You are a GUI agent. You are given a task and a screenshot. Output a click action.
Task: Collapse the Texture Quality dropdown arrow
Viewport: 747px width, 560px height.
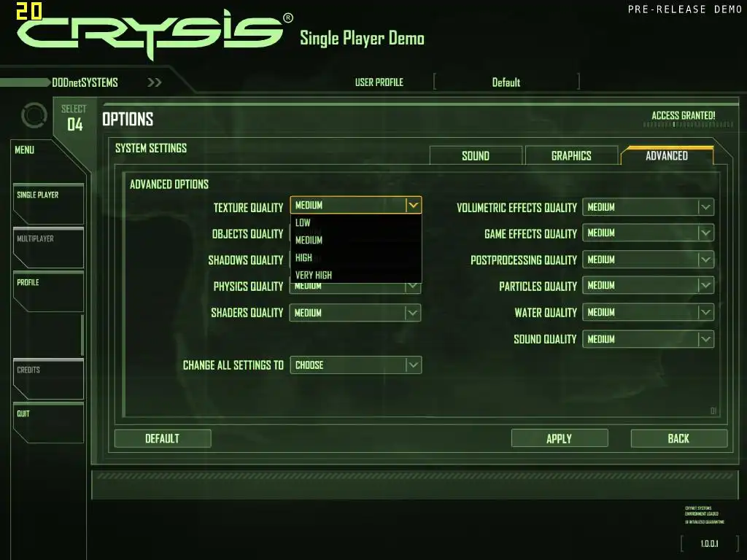[x=413, y=205]
